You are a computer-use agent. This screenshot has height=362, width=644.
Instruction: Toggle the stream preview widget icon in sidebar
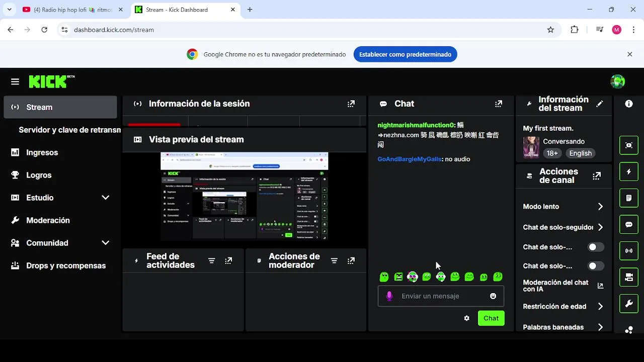point(629,145)
